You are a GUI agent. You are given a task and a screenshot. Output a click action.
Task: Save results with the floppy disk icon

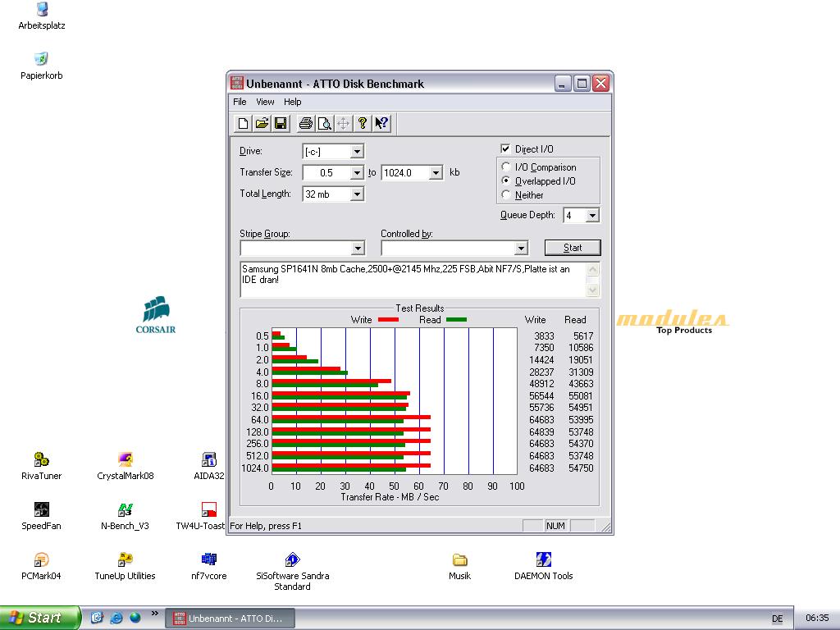coord(281,124)
